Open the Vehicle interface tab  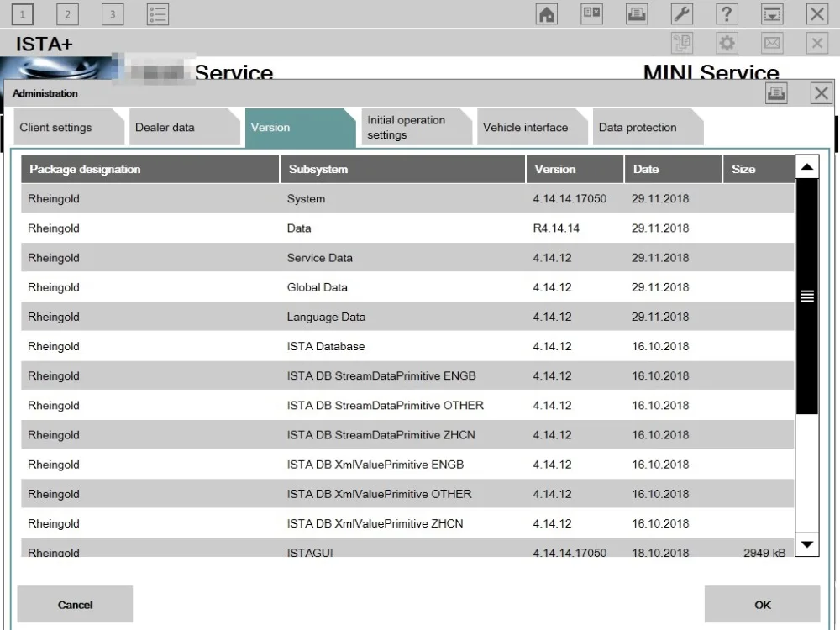point(533,127)
